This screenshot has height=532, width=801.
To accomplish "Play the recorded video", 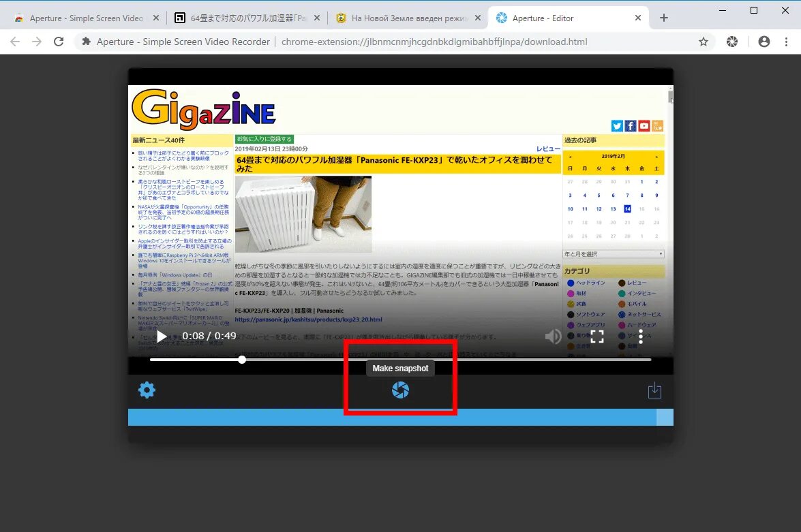I will click(162, 336).
